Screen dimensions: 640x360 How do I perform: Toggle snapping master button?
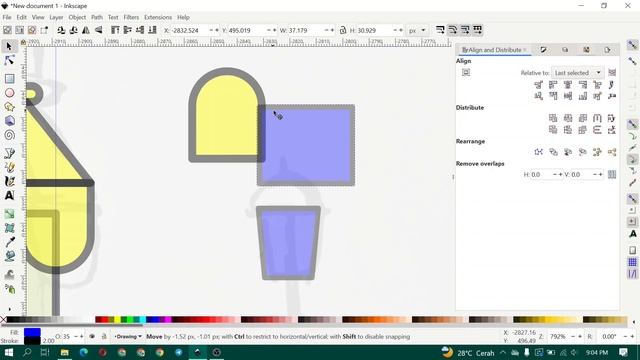632,45
